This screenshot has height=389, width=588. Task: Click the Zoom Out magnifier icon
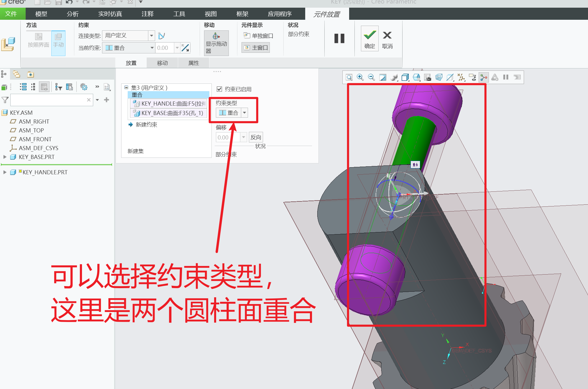pyautogui.click(x=371, y=77)
